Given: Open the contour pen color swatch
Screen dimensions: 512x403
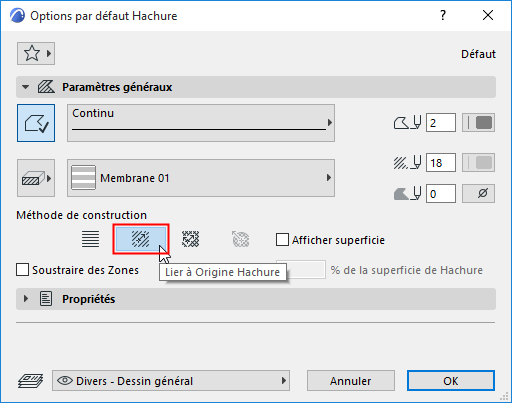Looking at the screenshot, I should [x=478, y=123].
